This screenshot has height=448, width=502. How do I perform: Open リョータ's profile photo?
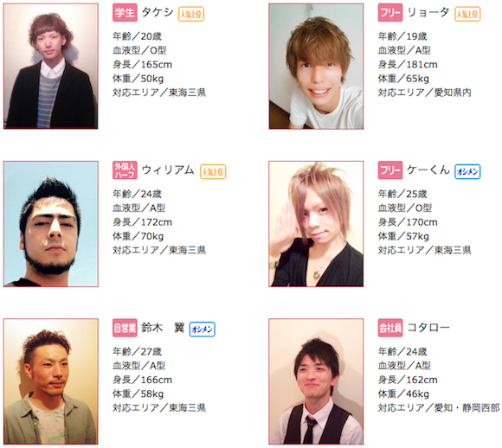click(316, 67)
